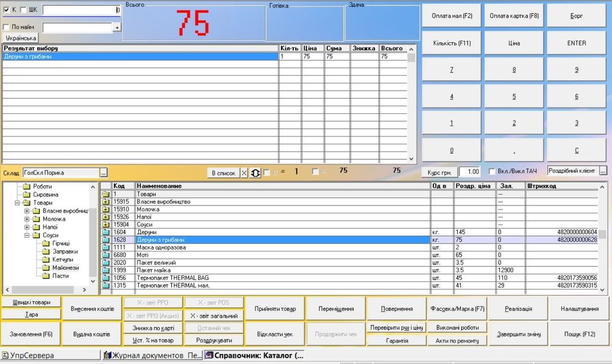Collapse the 'Товари' tree node

[x=17, y=202]
